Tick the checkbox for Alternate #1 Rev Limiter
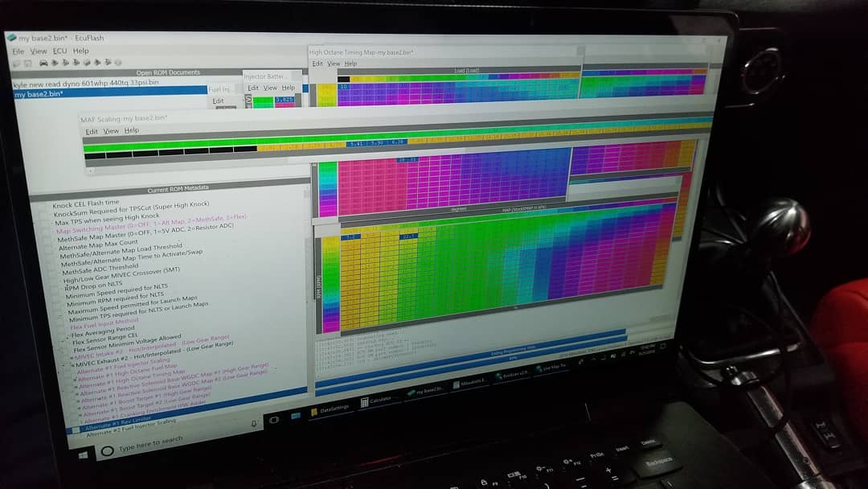 [x=76, y=429]
